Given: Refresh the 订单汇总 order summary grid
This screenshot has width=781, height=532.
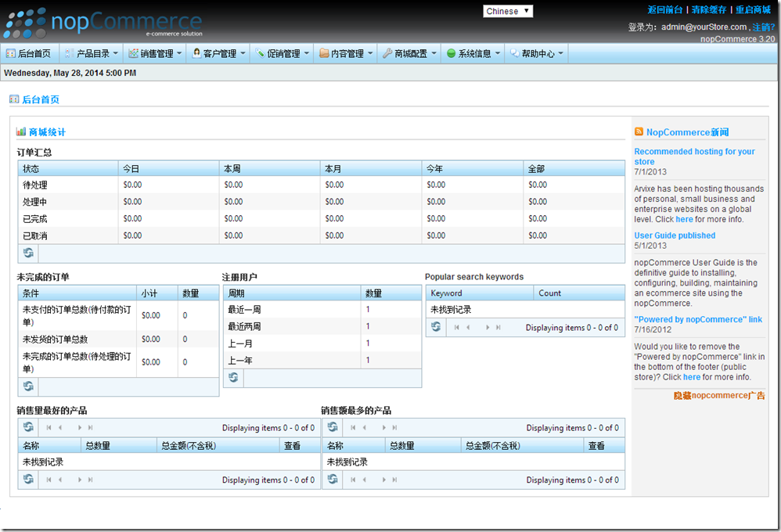Looking at the screenshot, I should point(28,253).
